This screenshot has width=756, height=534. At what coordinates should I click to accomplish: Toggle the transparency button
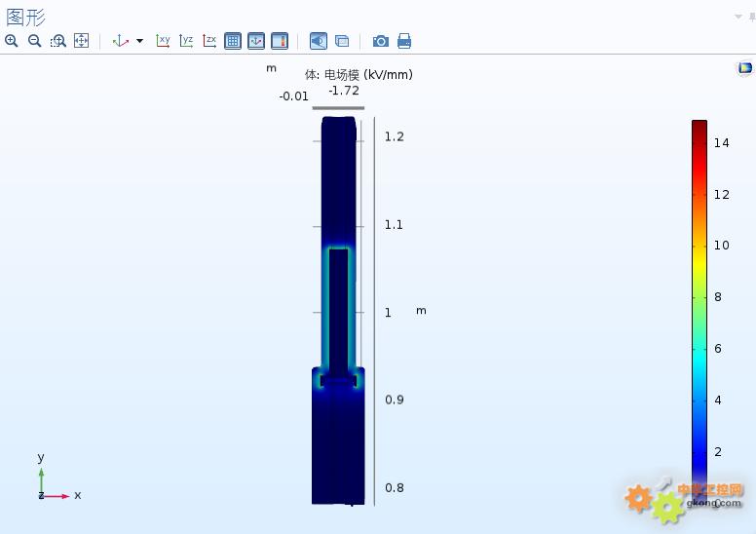(x=342, y=41)
